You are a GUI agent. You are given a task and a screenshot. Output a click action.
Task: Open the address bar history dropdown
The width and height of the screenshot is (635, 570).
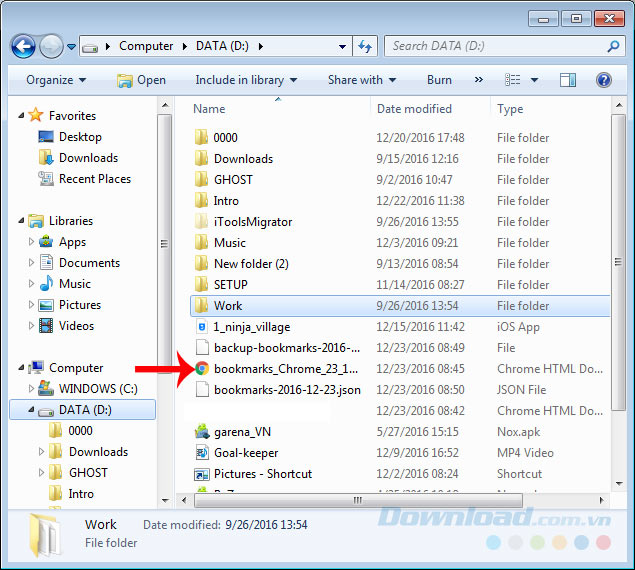tap(342, 47)
